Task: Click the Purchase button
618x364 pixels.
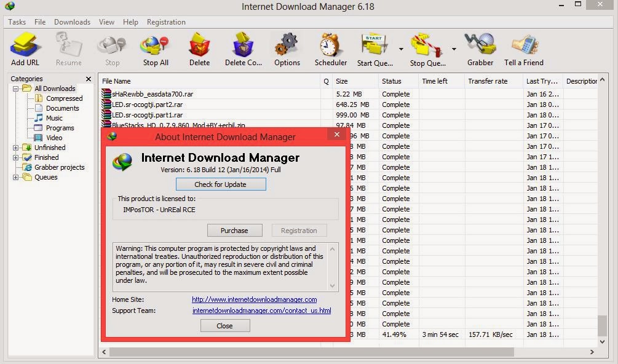Action: coord(234,231)
